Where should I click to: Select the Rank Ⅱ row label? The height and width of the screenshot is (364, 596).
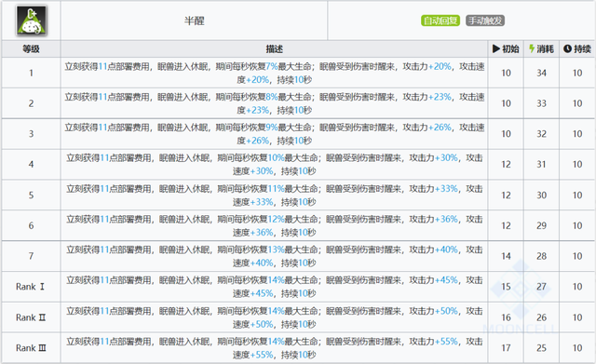click(x=31, y=317)
